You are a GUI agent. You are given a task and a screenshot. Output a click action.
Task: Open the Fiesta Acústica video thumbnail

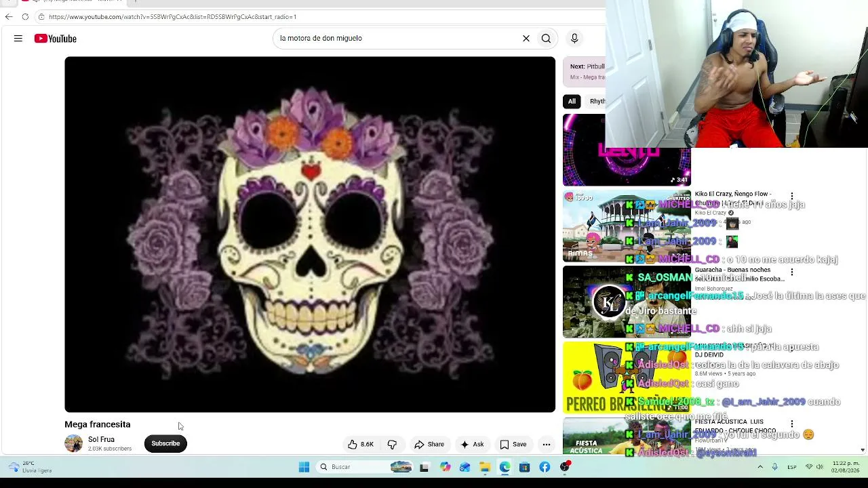pyautogui.click(x=627, y=436)
